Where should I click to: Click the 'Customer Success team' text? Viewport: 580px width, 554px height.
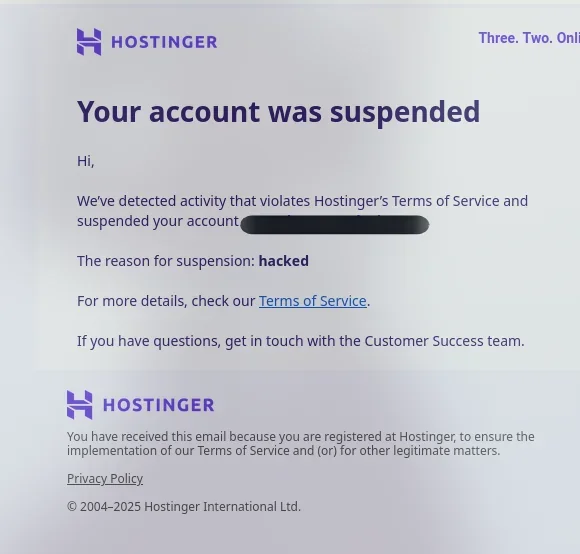[x=444, y=341]
